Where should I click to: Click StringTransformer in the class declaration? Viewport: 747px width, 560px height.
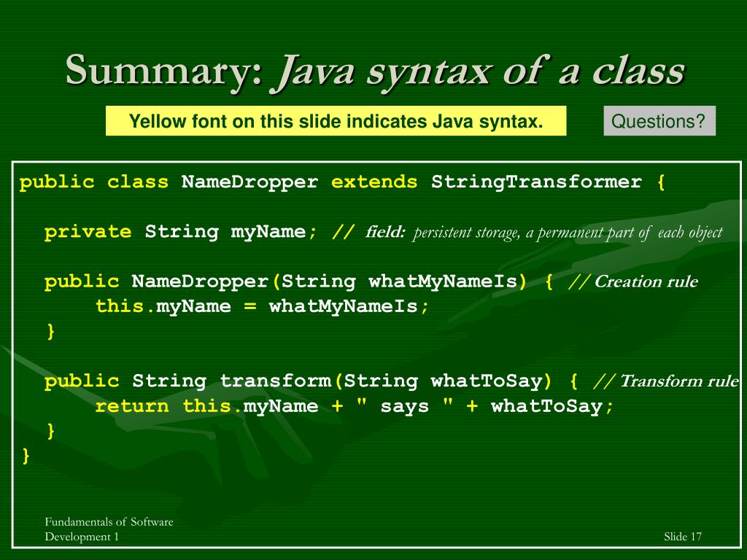coord(536,182)
